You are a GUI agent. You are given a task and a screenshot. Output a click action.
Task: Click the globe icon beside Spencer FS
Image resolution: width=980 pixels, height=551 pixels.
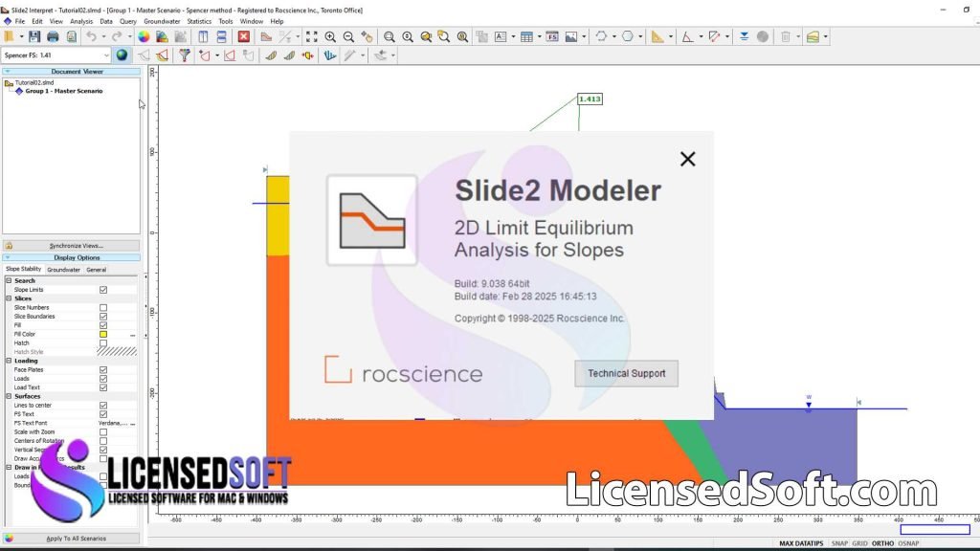tap(122, 55)
